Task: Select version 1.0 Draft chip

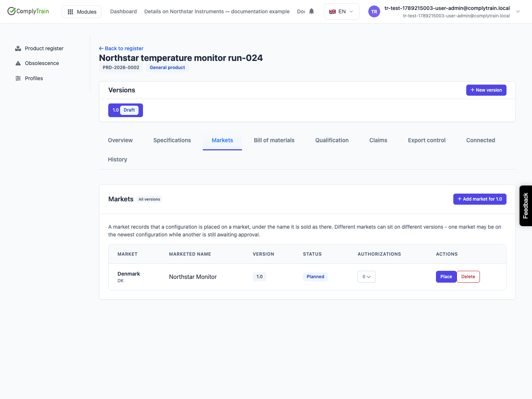Action: click(126, 110)
